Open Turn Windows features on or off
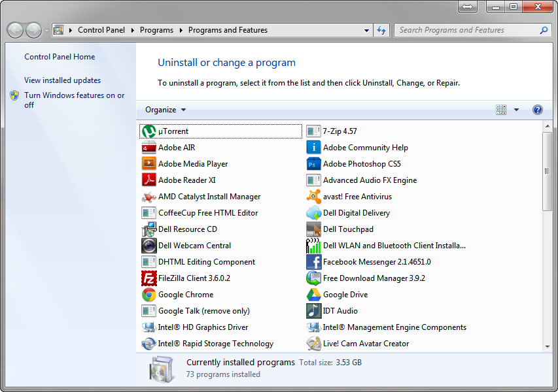The height and width of the screenshot is (392, 558). [x=74, y=100]
